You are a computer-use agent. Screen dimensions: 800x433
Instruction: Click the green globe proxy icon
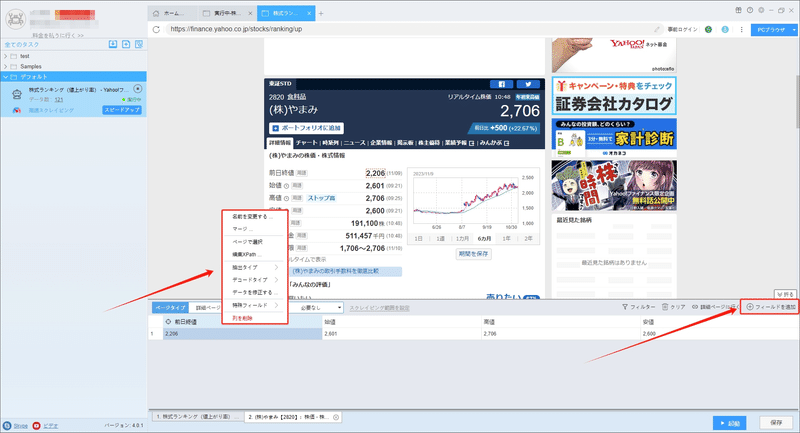click(708, 29)
